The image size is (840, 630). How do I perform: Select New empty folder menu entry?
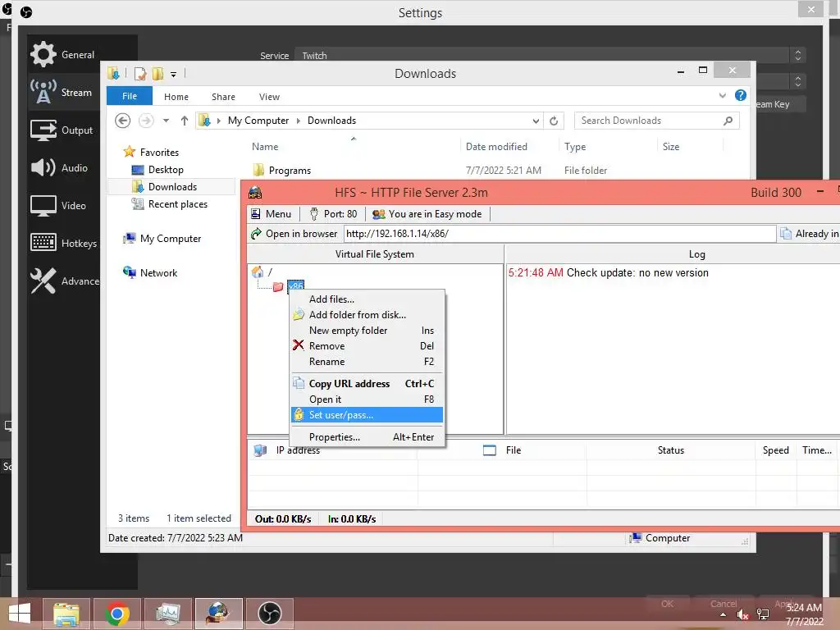tap(367, 330)
